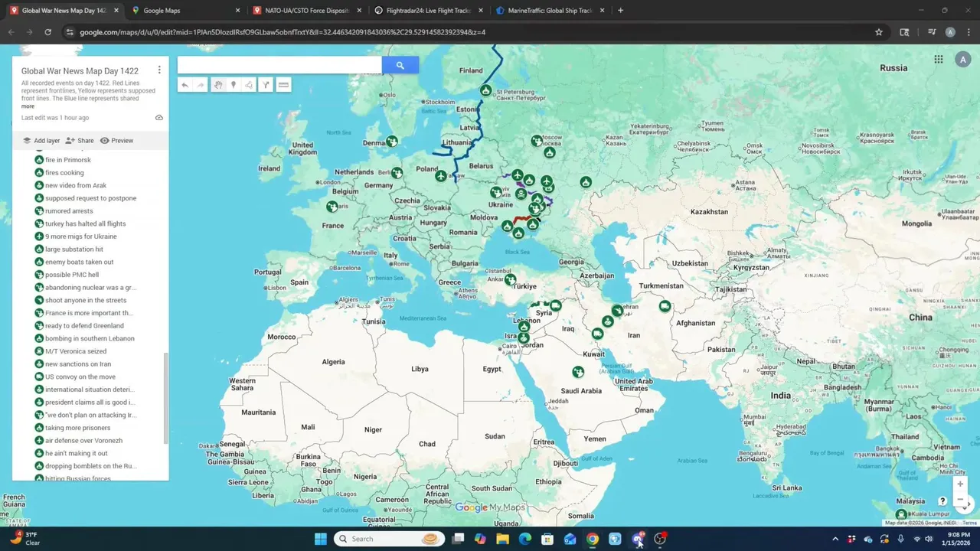This screenshot has height=551, width=980.
Task: Open the Windows Start menu
Action: [320, 539]
